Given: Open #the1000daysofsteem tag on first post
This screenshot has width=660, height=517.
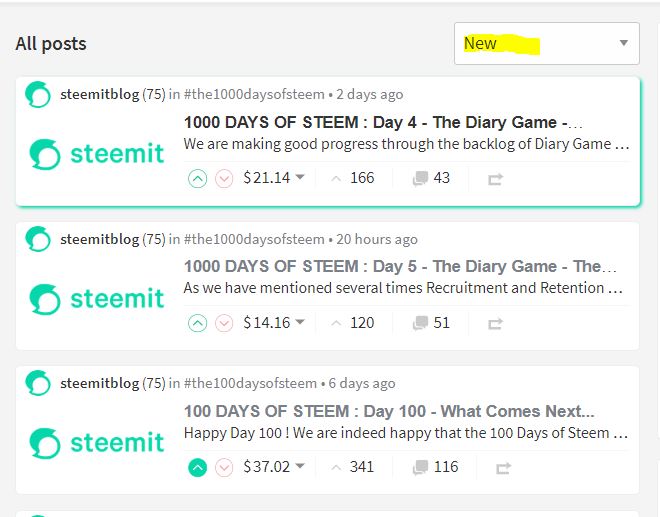Looking at the screenshot, I should coord(254,94).
